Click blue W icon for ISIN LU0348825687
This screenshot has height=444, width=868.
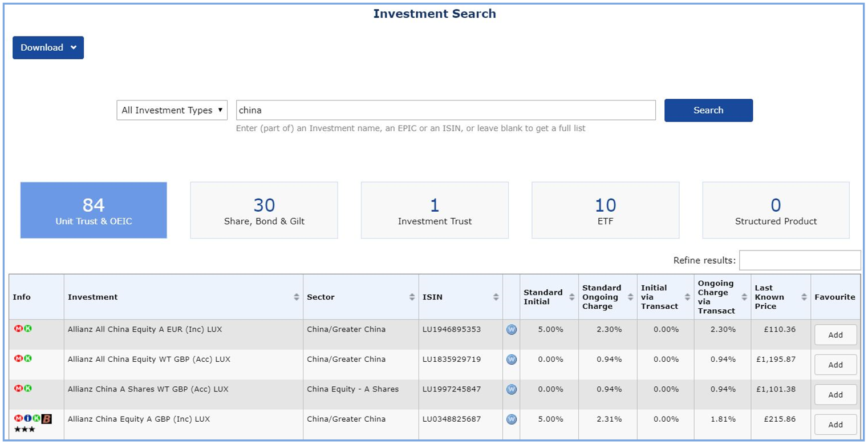coord(512,419)
